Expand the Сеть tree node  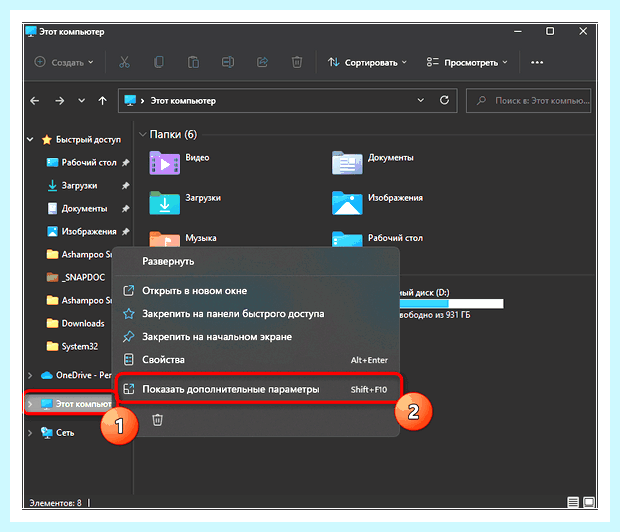click(30, 433)
